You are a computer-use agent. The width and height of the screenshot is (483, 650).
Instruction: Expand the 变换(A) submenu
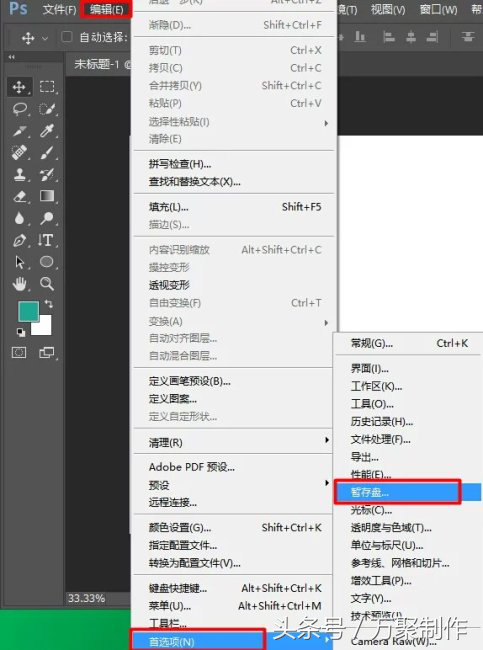tap(326, 323)
